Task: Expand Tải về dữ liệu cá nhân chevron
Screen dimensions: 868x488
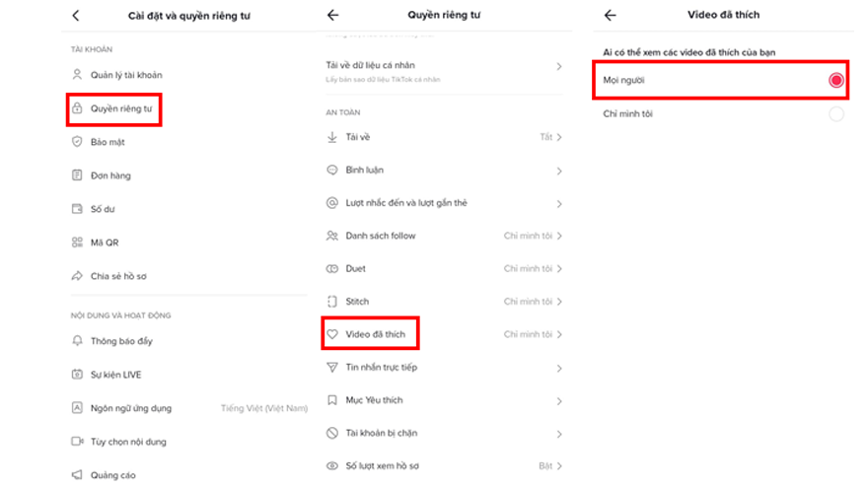Action: [559, 66]
